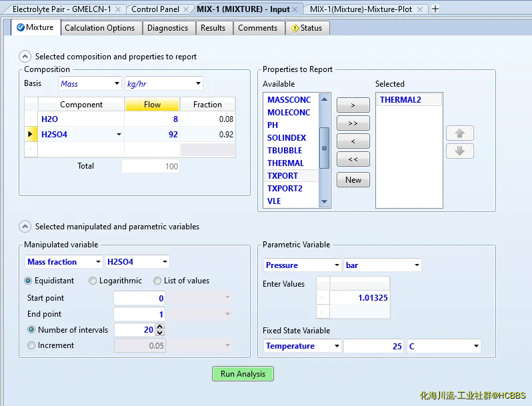This screenshot has height=406, width=532.
Task: Click the plus icon to add new tab
Action: click(435, 9)
